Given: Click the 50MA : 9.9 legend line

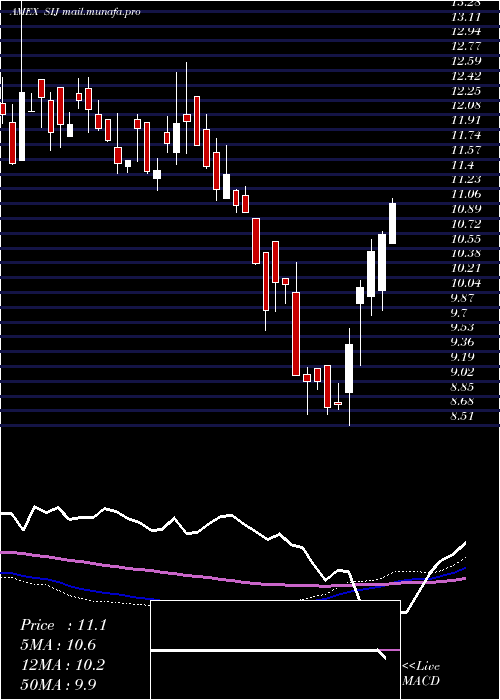Looking at the screenshot, I should (58, 684).
